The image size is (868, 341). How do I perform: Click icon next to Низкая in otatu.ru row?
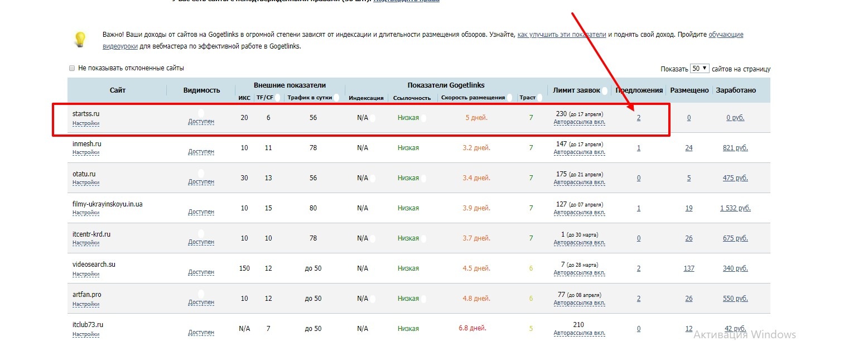click(423, 179)
